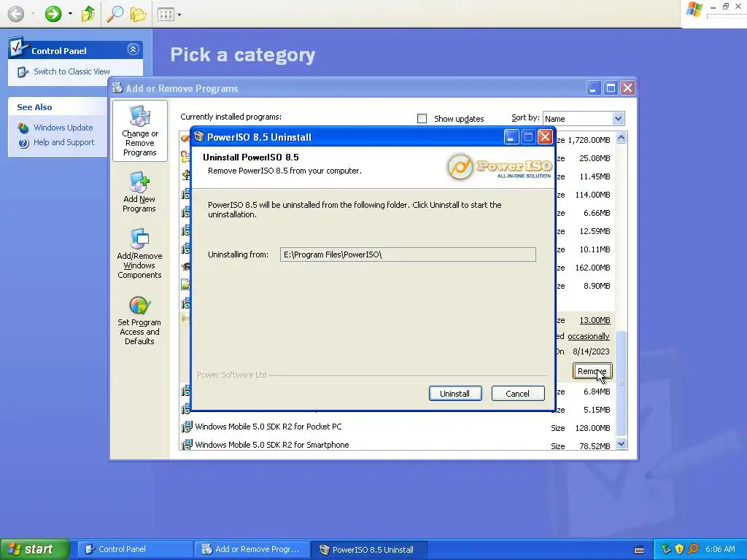Click the Forward green arrow button

point(53,14)
